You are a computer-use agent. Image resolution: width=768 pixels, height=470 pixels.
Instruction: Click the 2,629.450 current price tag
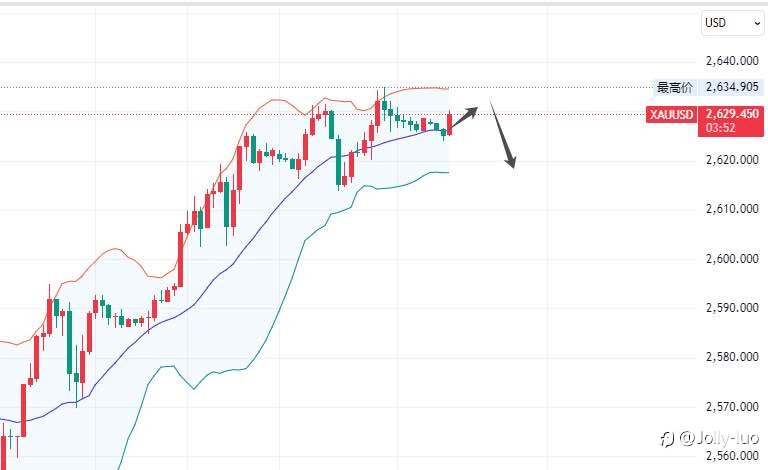[x=732, y=114]
